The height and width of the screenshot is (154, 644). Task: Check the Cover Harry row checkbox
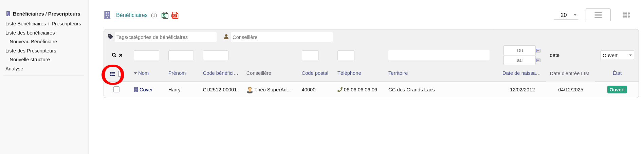(x=116, y=89)
